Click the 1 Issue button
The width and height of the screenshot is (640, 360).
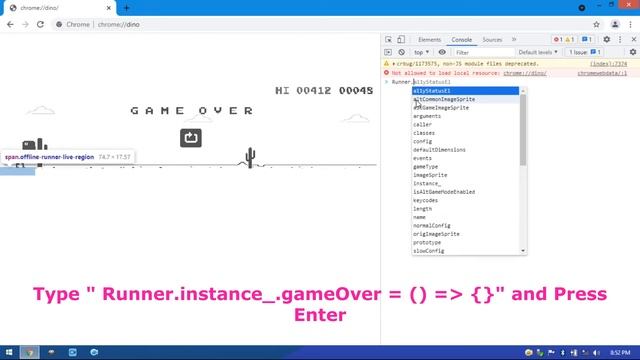(x=585, y=52)
